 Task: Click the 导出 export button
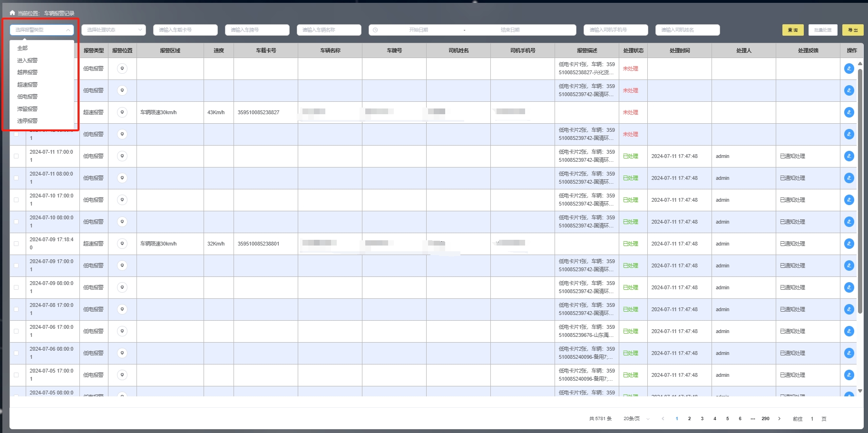click(853, 30)
